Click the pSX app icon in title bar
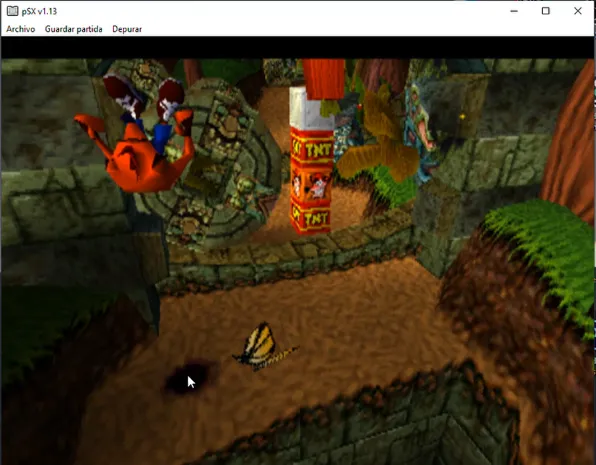The image size is (596, 465). coord(12,11)
